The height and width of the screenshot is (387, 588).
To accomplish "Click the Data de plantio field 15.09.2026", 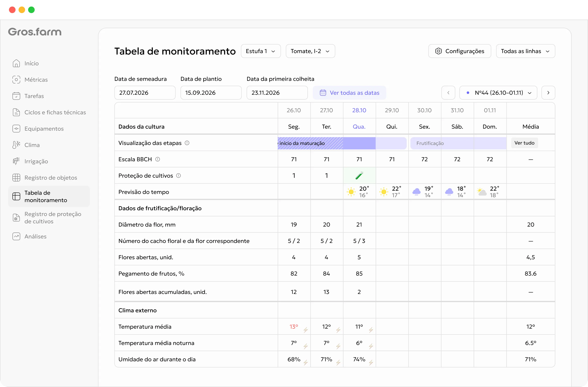I will point(211,93).
